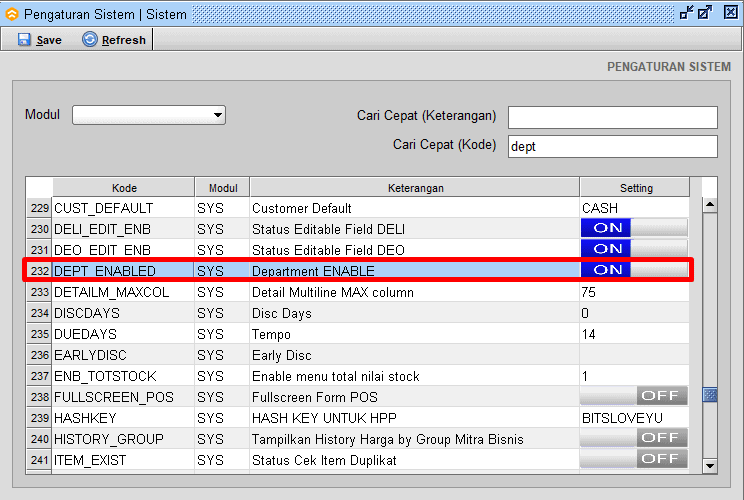
Task: Click row number 241 header
Action: (x=39, y=460)
